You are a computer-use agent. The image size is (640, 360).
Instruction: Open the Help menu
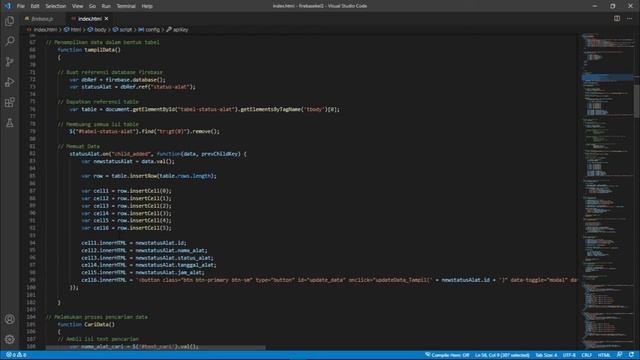point(147,6)
